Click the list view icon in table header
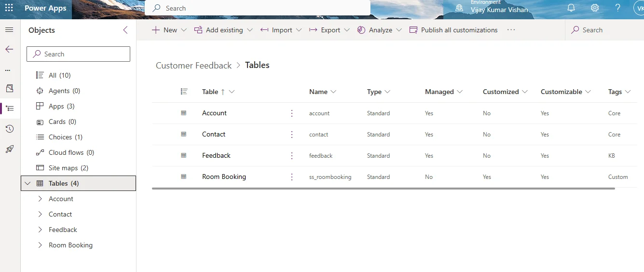The width and height of the screenshot is (644, 272). [x=184, y=91]
